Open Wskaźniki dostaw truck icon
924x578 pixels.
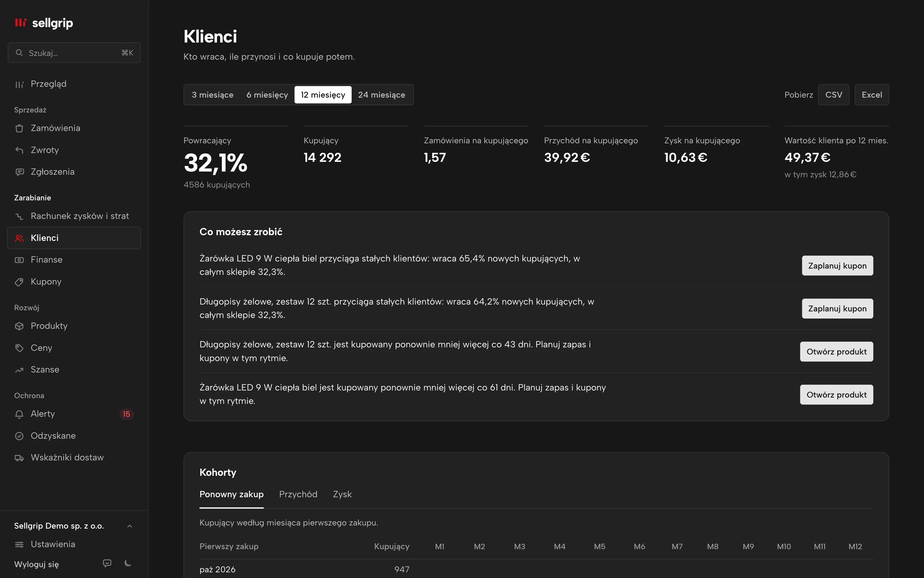tap(19, 458)
